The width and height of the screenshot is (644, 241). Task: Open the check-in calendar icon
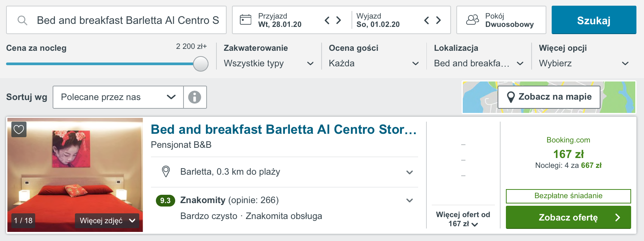pyautogui.click(x=246, y=20)
